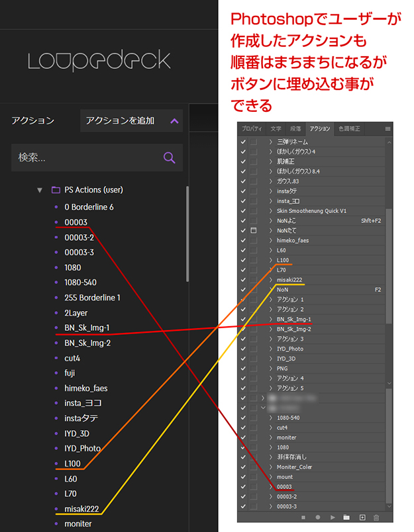Select fuji in the Loupedeck list
The image size is (414, 532).
(x=70, y=373)
